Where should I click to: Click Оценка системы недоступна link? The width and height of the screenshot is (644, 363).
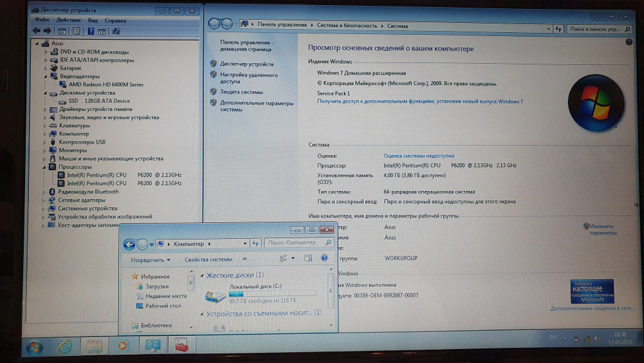(419, 156)
